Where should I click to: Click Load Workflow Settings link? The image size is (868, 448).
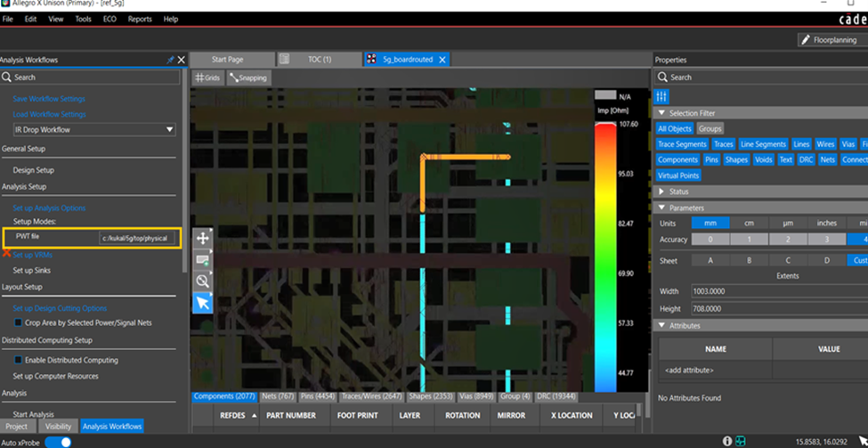[49, 114]
